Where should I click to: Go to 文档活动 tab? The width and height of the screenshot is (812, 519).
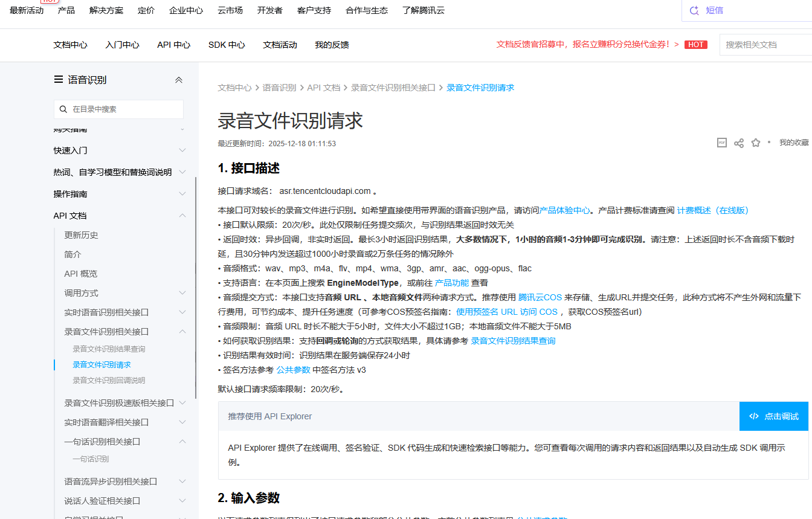click(280, 45)
